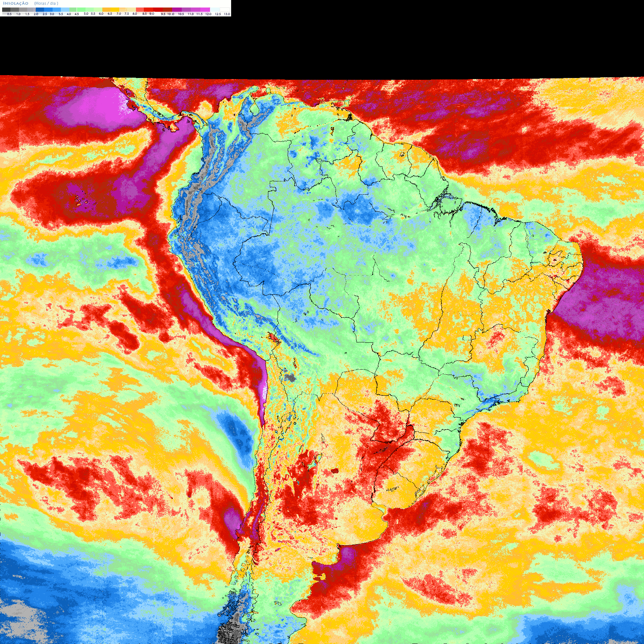Select the 1.5 legend value
644x644 pixels.
tap(27, 14)
